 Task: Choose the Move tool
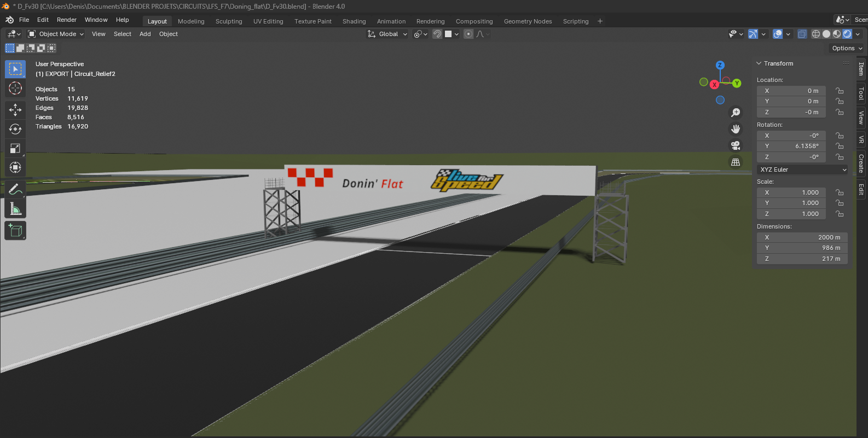tap(15, 110)
